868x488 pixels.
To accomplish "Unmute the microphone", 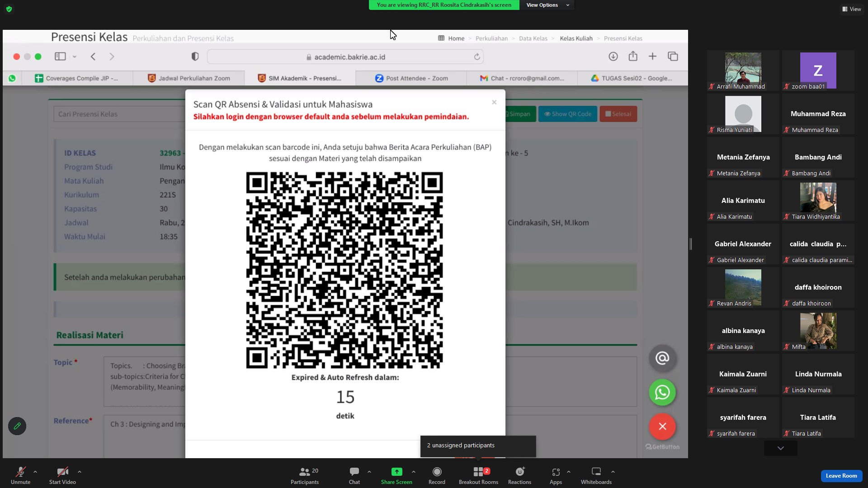I will (20, 476).
